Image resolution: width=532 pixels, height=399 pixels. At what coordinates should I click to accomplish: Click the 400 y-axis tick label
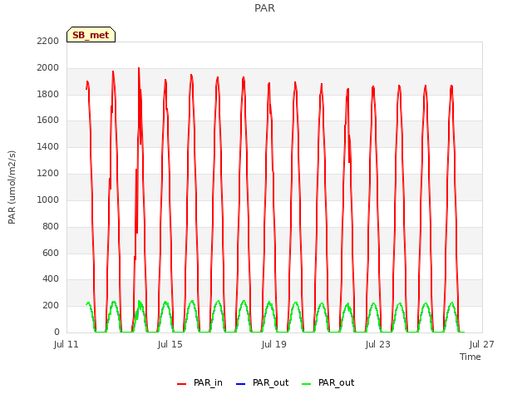coord(51,279)
